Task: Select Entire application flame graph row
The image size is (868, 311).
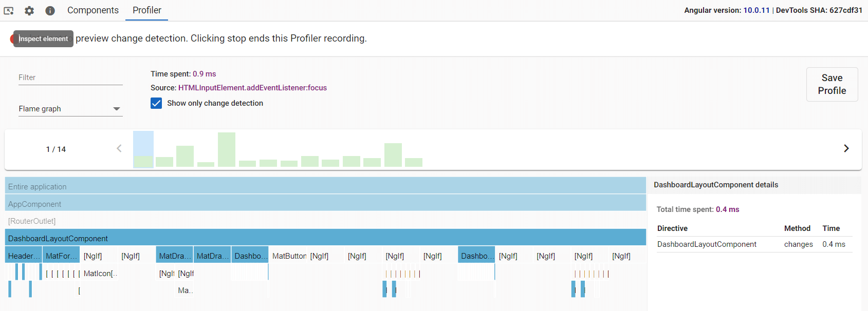Action: [x=325, y=187]
